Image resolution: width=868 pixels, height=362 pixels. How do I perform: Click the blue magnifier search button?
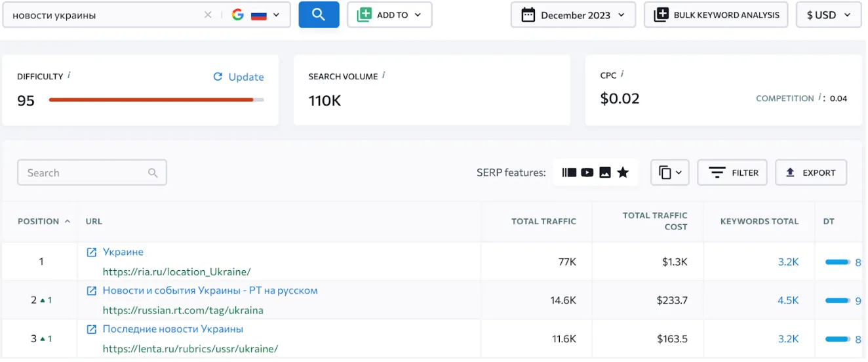[319, 15]
